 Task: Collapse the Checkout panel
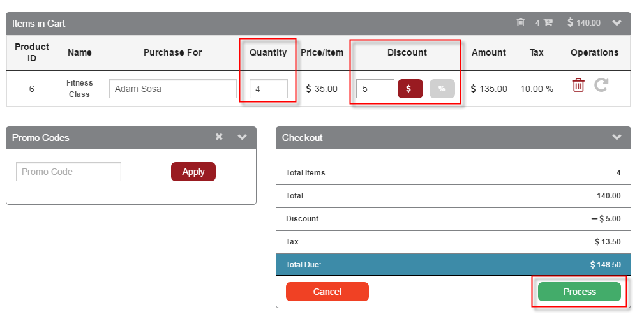click(617, 137)
